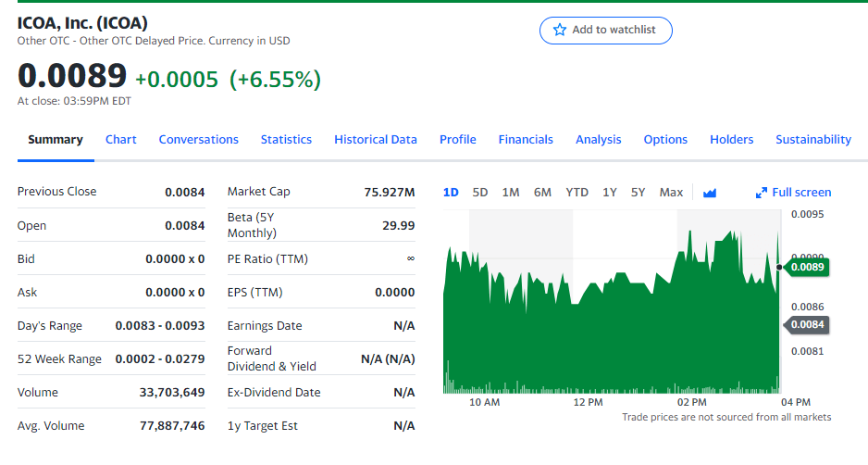The width and height of the screenshot is (868, 465).
Task: Select the 1M chart range
Action: coord(511,193)
